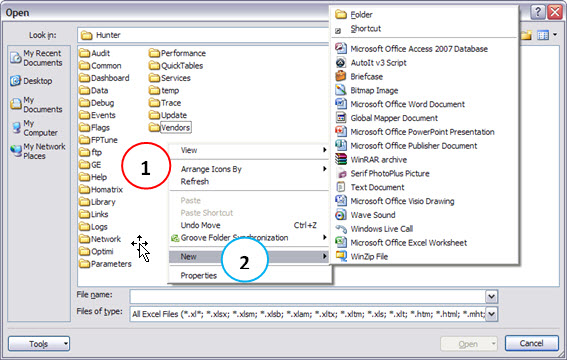
Task: Click the WinRAR archive icon
Action: [341, 159]
